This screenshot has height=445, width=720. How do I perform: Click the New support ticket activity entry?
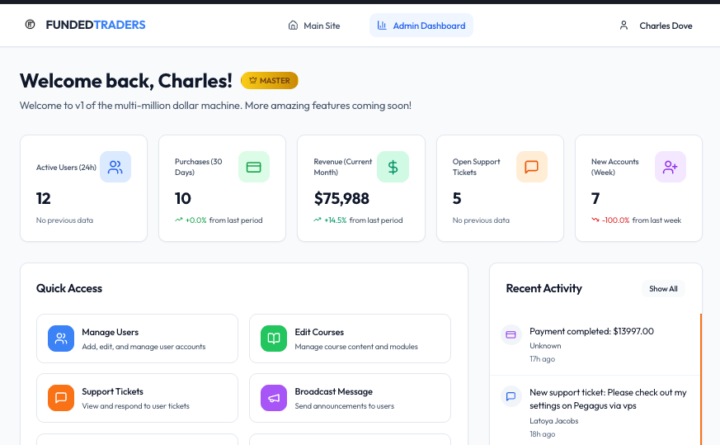596,412
